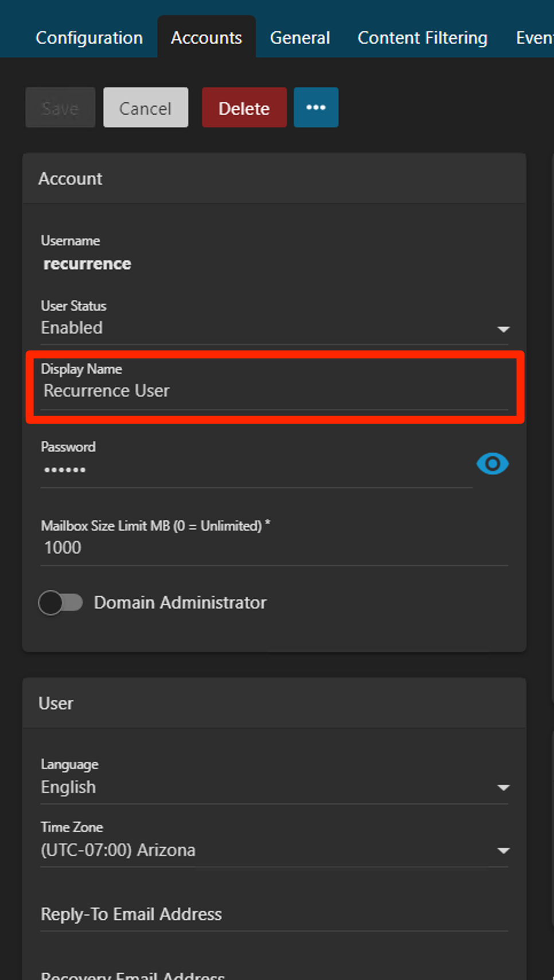
Task: Click the username text 'recurrence'
Action: 87,264
